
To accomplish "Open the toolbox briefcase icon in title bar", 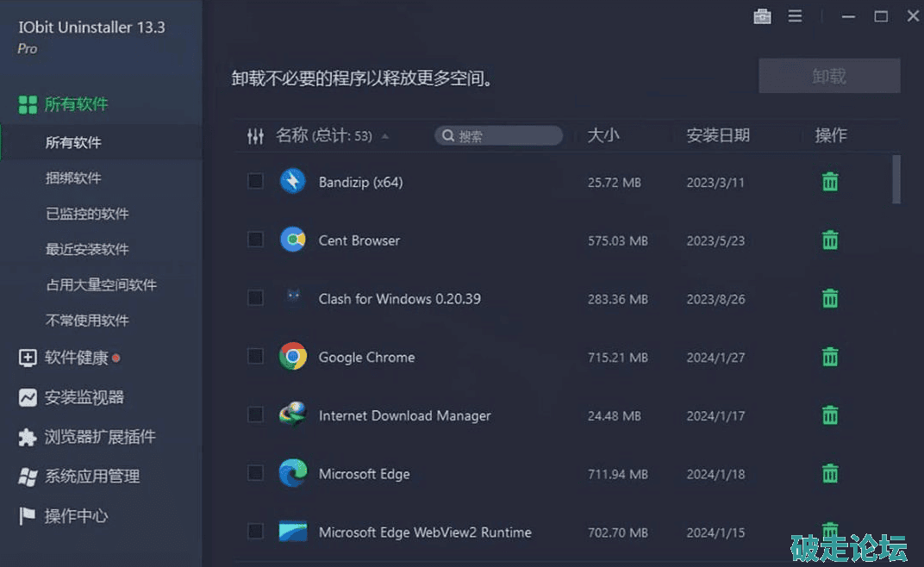I will [x=762, y=16].
